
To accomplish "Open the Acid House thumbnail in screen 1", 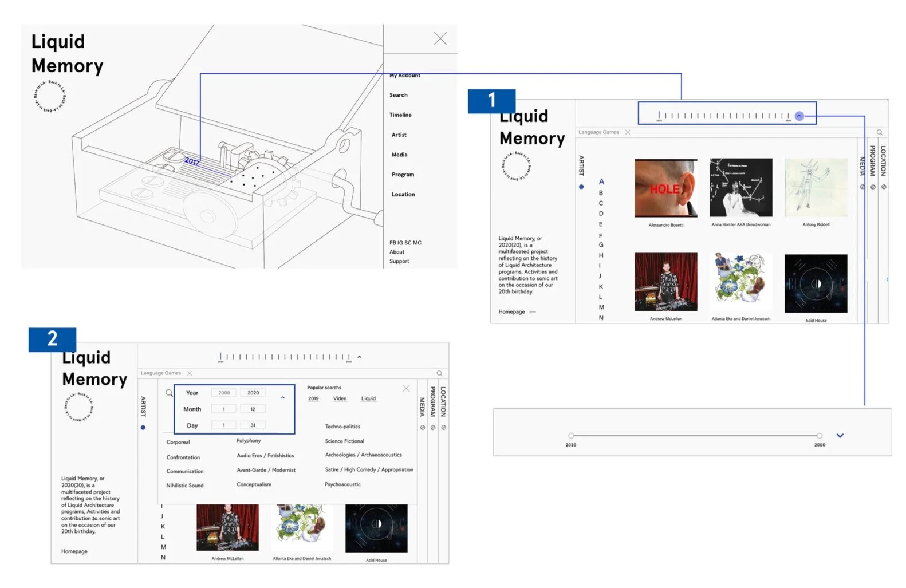I will click(816, 283).
